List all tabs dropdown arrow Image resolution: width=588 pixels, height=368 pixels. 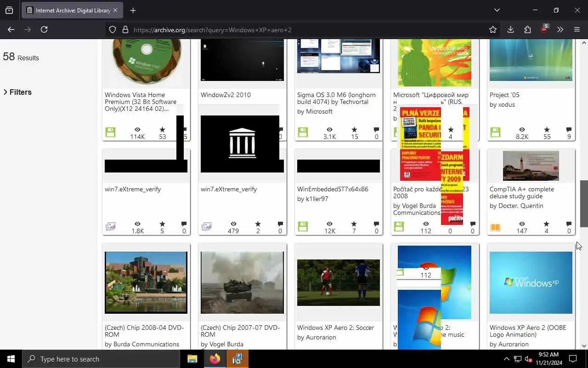pos(497,10)
